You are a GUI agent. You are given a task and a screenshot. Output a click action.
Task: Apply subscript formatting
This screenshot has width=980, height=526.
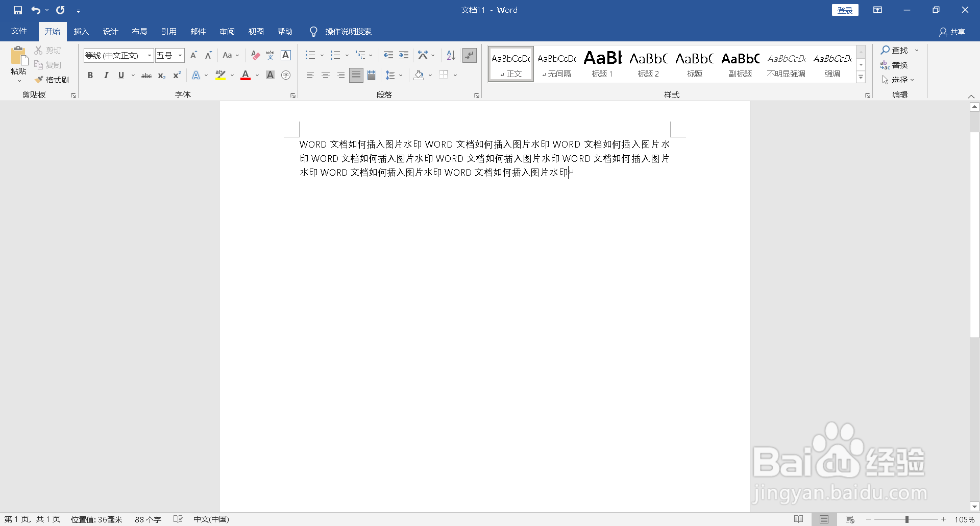point(162,76)
